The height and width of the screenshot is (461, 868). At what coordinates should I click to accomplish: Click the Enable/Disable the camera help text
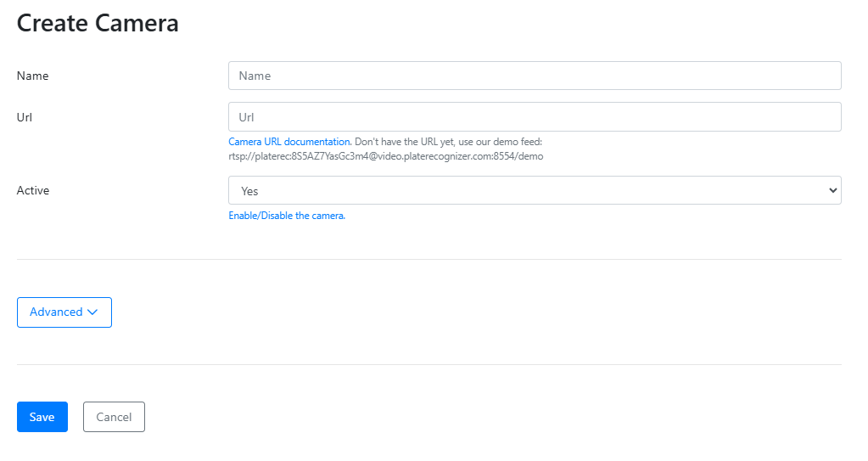tap(287, 216)
